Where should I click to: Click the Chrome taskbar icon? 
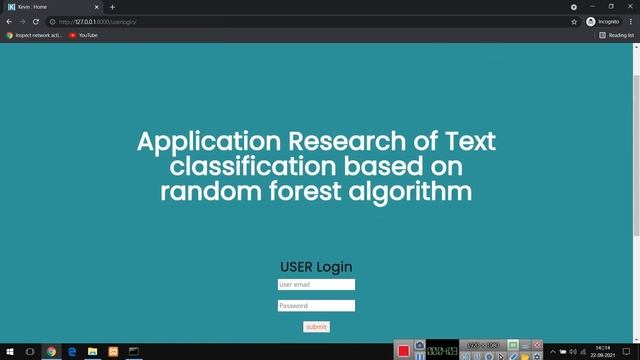51,351
